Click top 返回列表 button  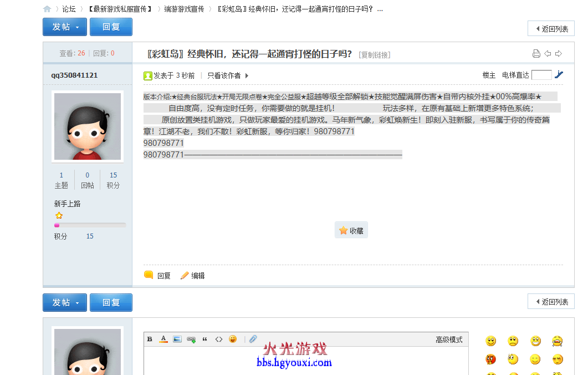tap(551, 28)
